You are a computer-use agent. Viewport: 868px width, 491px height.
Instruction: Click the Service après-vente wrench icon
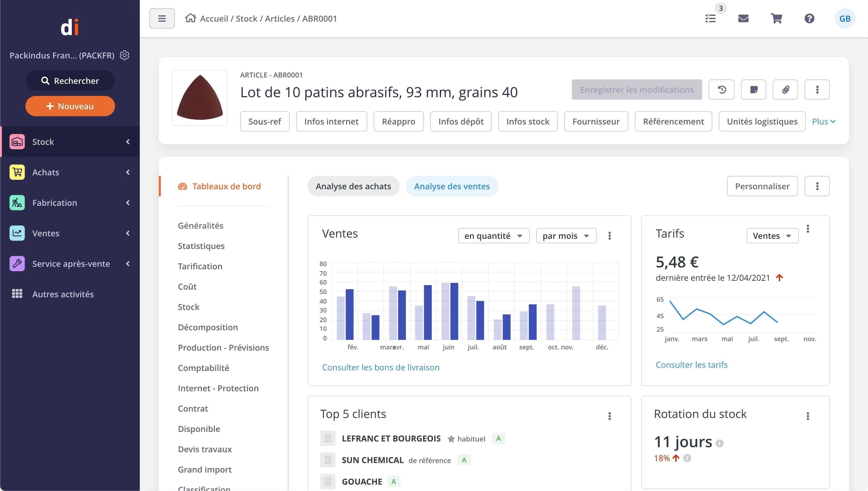click(x=17, y=264)
